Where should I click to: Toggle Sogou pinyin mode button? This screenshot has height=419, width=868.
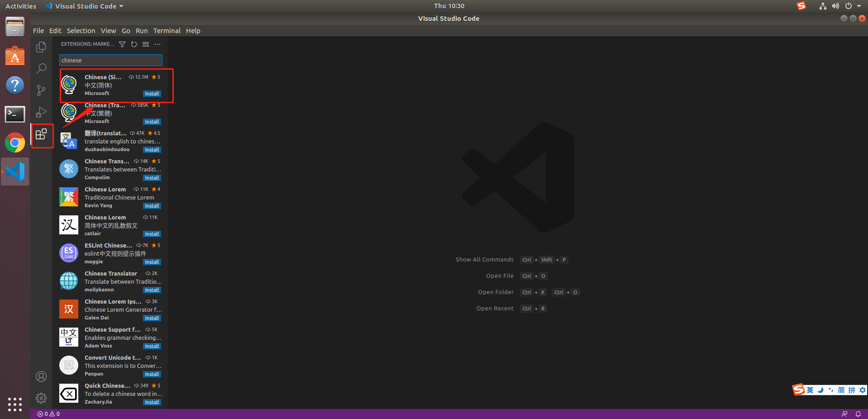point(852,390)
